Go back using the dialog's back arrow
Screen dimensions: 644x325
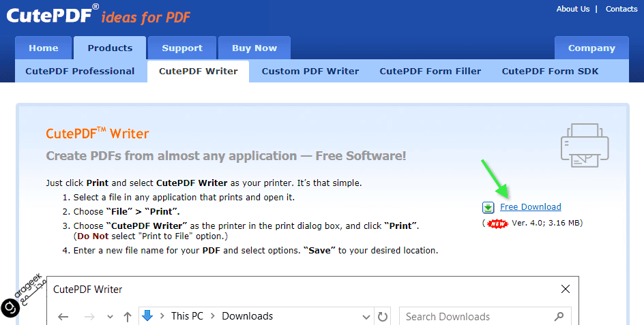(x=63, y=316)
